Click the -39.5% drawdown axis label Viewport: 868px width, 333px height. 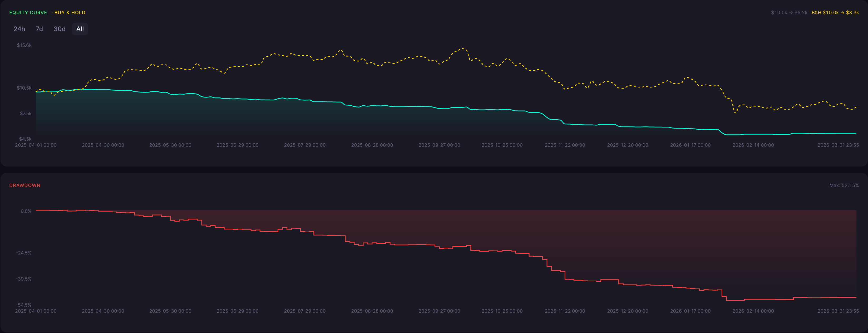point(24,279)
